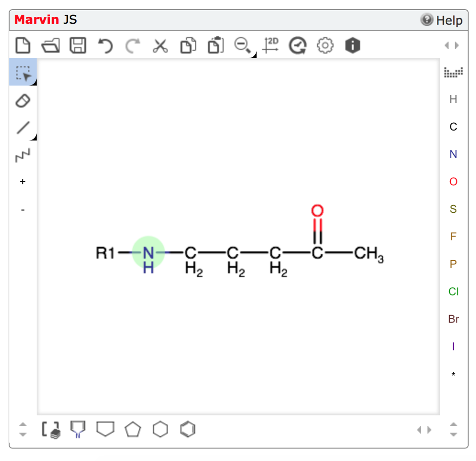Undo the last drawing action
The image size is (476, 461).
pos(105,45)
